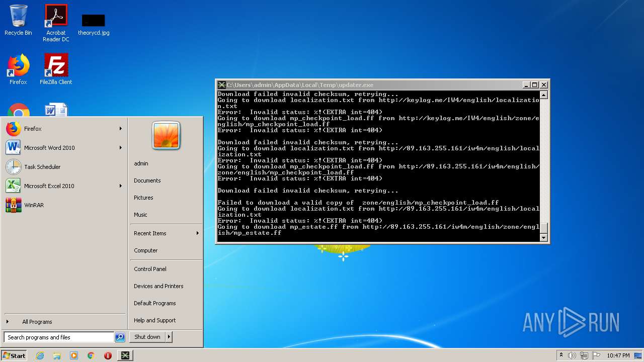Image resolution: width=644 pixels, height=362 pixels.
Task: Open the Firefox desktop shortcut
Action: pos(18,69)
